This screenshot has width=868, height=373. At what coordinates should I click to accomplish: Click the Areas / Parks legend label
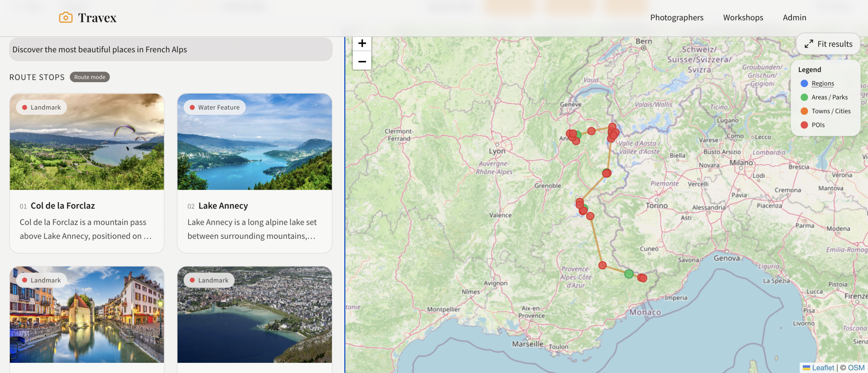[x=829, y=97]
